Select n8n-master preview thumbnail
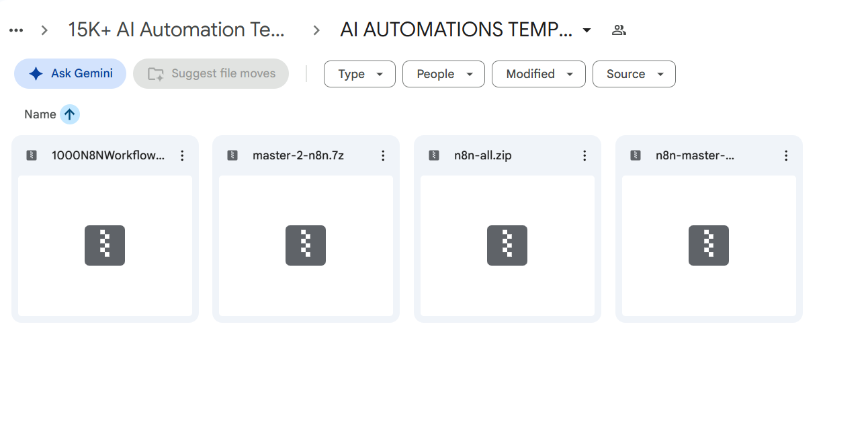Screen dimensions: 868x421 (x=709, y=245)
